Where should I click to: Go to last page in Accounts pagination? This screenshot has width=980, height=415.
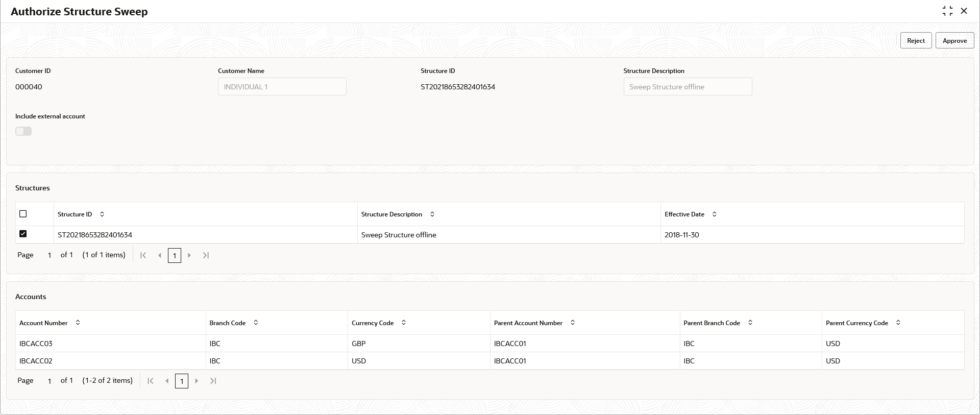(x=213, y=381)
